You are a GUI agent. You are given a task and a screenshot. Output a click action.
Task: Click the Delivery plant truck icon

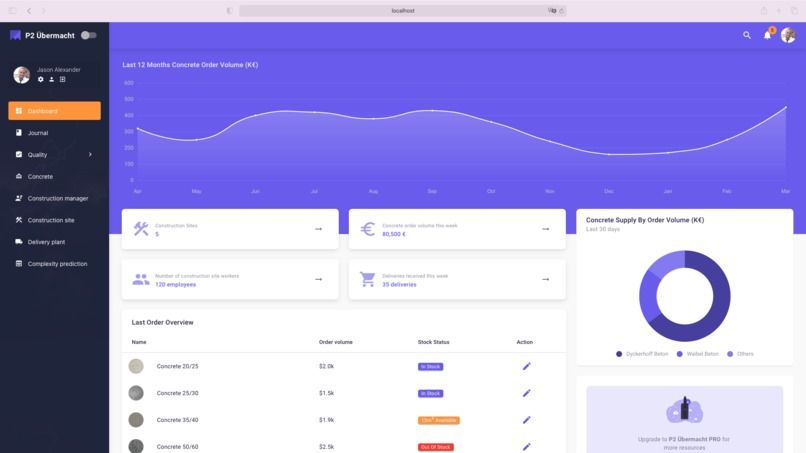(19, 242)
